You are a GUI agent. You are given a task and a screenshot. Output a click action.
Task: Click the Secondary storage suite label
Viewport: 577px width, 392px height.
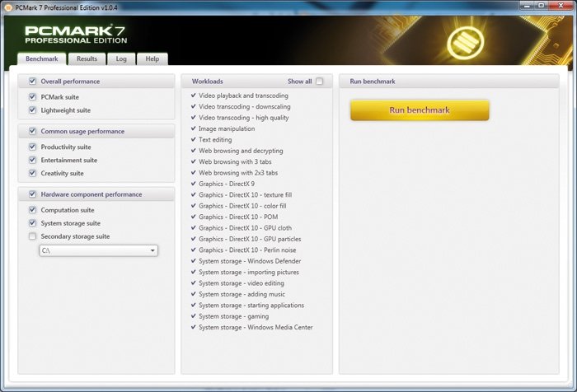tap(76, 236)
